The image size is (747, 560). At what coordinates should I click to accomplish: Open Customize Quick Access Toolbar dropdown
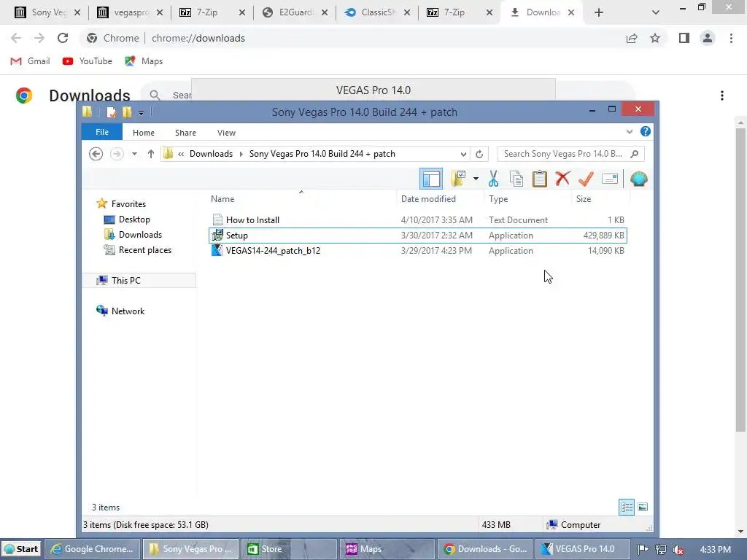[141, 112]
